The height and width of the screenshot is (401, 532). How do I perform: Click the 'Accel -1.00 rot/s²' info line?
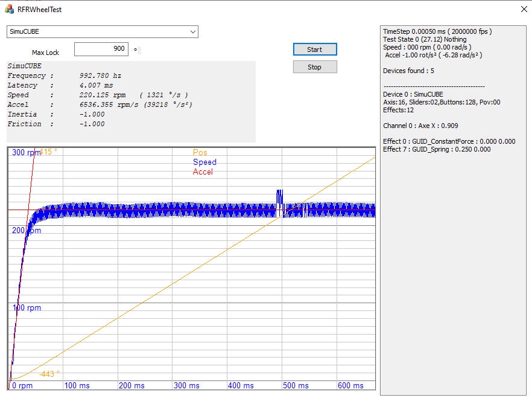(x=434, y=55)
